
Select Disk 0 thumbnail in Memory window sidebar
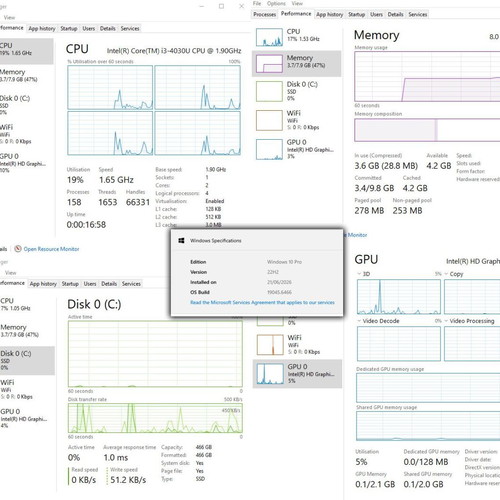(269, 91)
